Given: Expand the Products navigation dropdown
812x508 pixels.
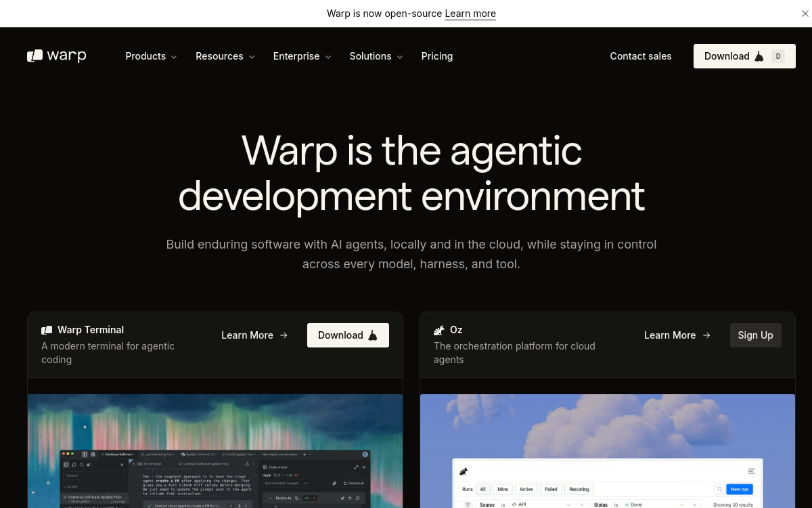Looking at the screenshot, I should 151,56.
